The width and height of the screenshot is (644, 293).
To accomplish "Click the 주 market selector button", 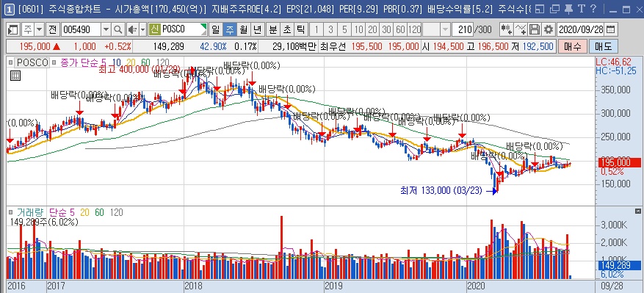I will coord(27,29).
